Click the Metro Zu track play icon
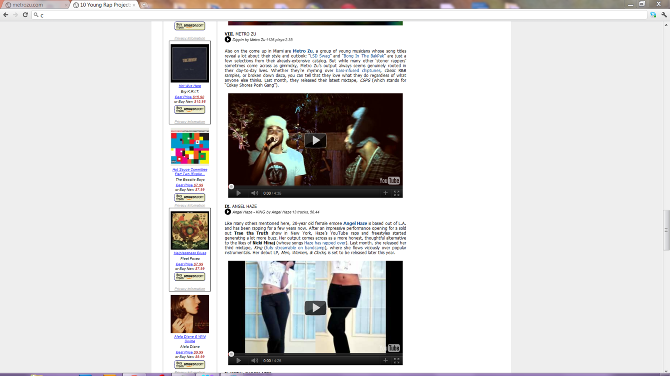This screenshot has width=670, height=376. pyautogui.click(x=228, y=39)
